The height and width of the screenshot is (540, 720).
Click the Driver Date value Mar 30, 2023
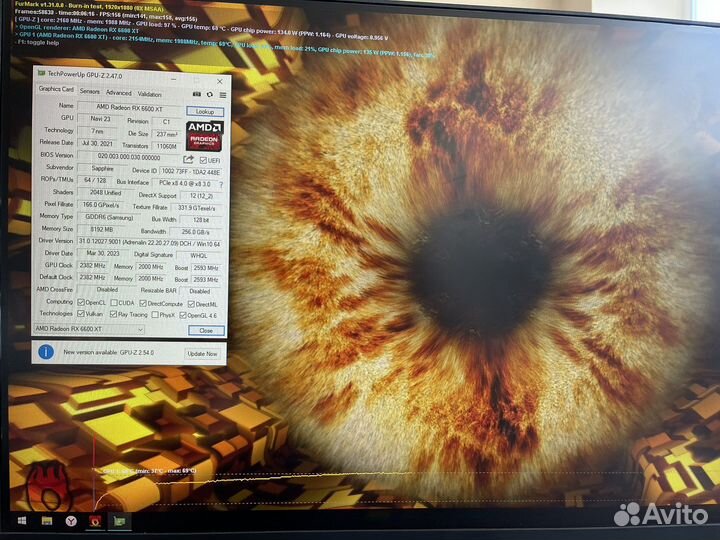(x=101, y=253)
